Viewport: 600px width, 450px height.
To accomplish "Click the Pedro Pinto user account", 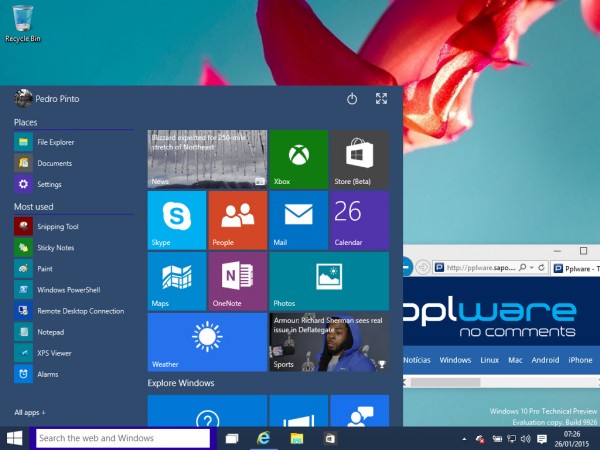I will coord(47,99).
